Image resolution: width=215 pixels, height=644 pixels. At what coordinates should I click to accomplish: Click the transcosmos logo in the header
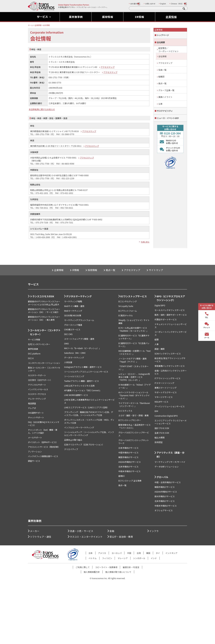pos(41,6)
